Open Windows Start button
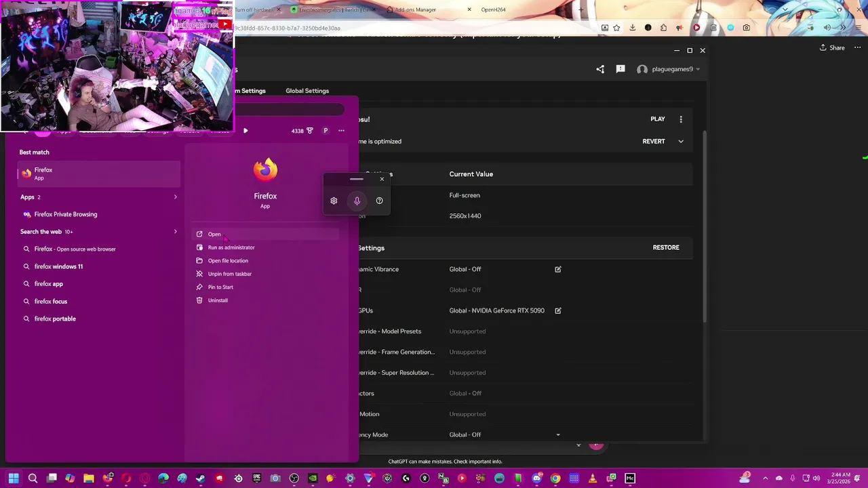The height and width of the screenshot is (488, 868). [14, 479]
